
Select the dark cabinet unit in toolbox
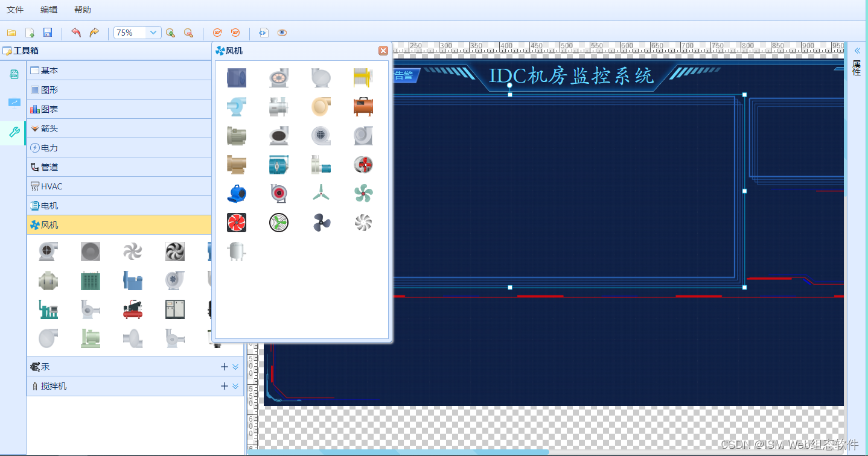[x=175, y=309]
